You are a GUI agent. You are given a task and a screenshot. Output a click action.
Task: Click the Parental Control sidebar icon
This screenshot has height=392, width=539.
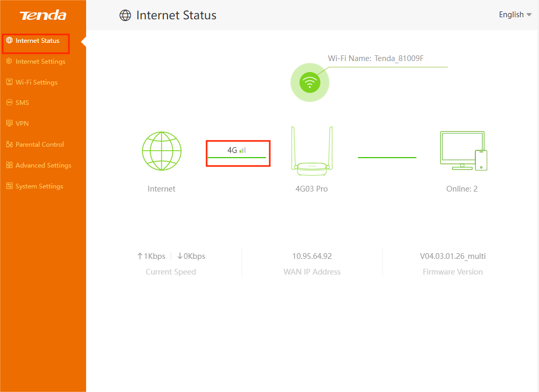point(9,145)
